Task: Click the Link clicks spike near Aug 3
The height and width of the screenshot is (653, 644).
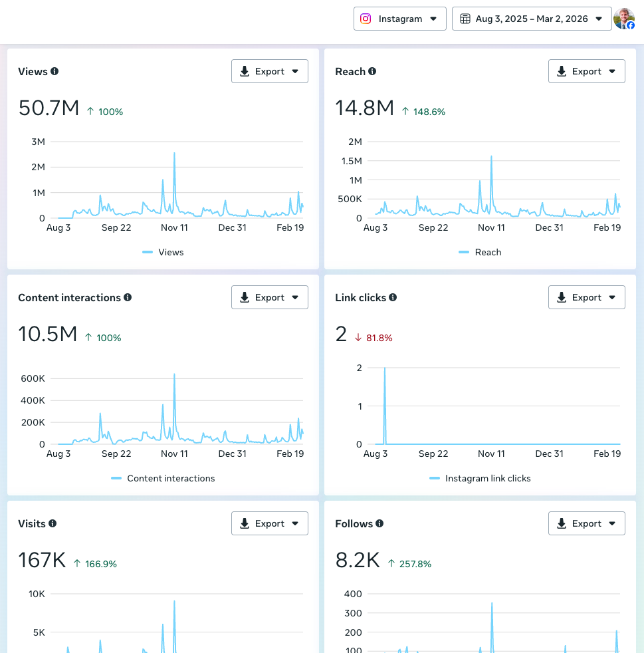Action: pos(385,368)
